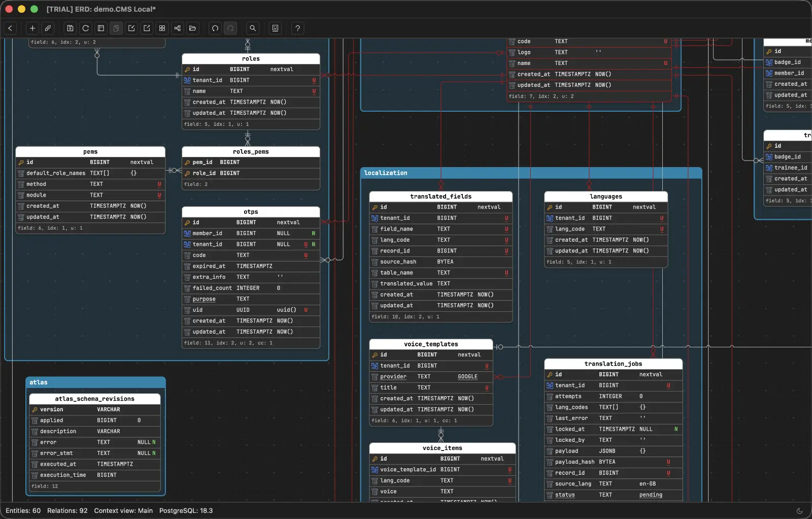Click foreign key icon beside voice_template_id
Screen dimensions: 812x519
coord(375,470)
